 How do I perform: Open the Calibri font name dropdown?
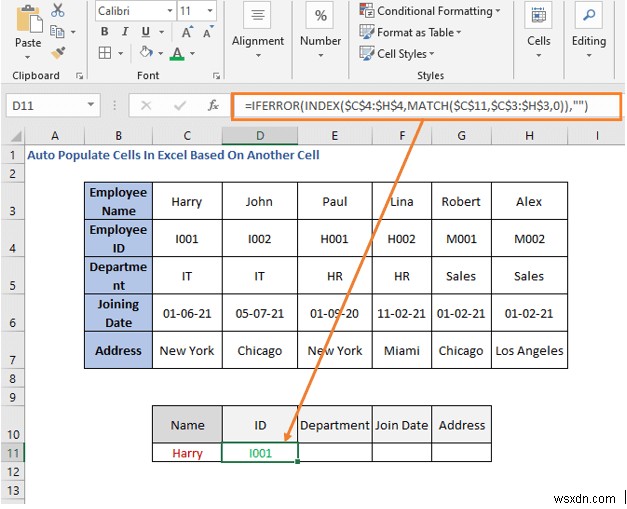(x=170, y=11)
